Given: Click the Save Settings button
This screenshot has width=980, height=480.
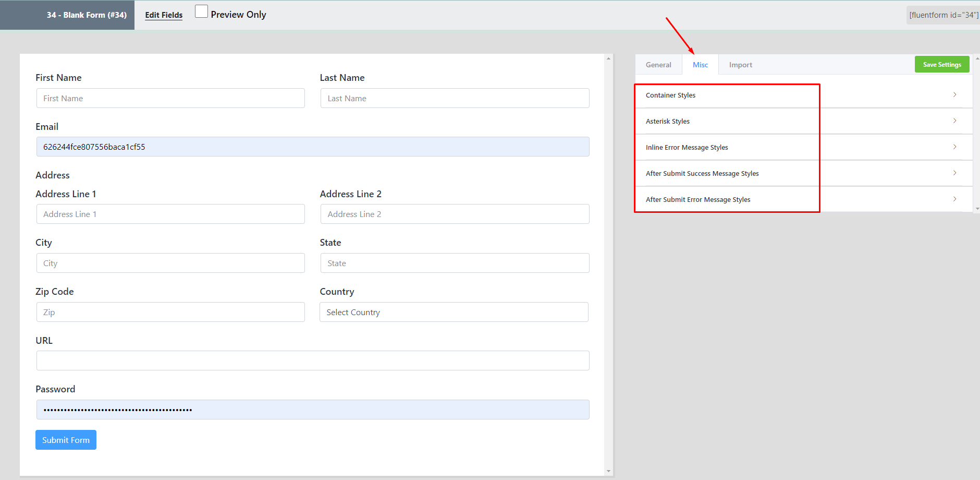Looking at the screenshot, I should point(942,65).
